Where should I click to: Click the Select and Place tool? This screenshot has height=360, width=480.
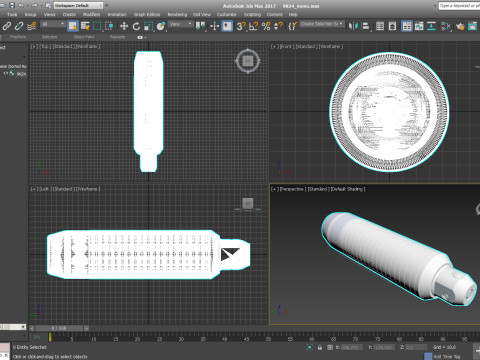161,26
